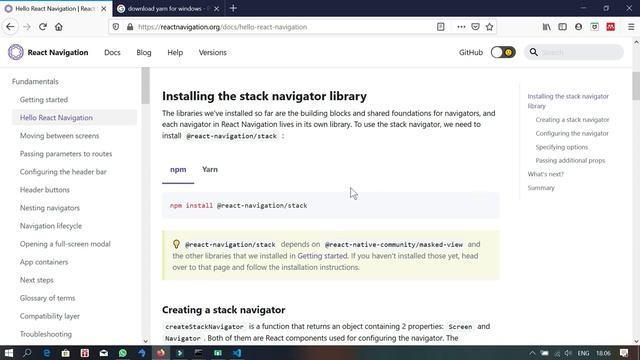Click the tracking protection shield icon
This screenshot has width=640, height=360.
[x=116, y=27]
